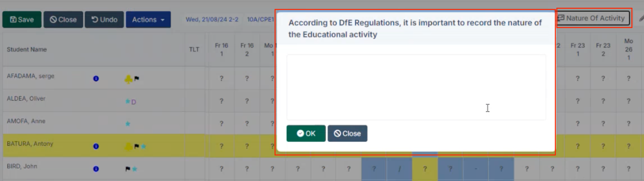The image size is (644, 181).
Task: Click the yellow club icon for AFADAMA, serge
Action: tap(128, 79)
